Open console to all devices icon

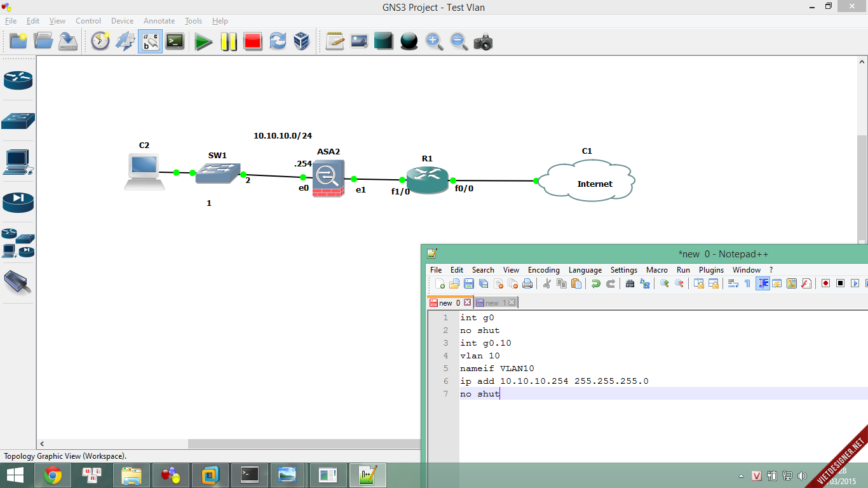click(x=175, y=42)
